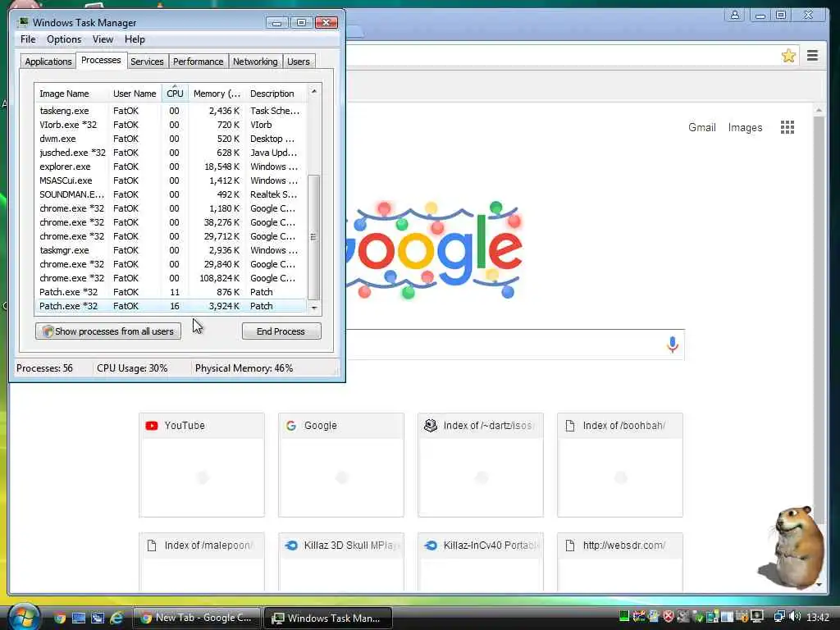Select the taskeng.exe process row
Viewport: 840px width, 630px height.
click(x=171, y=111)
